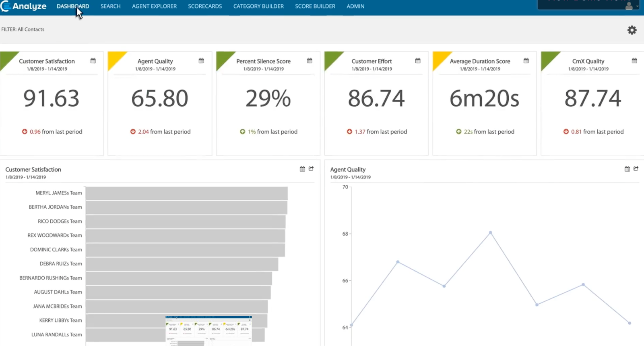The height and width of the screenshot is (346, 644).
Task: Open Category Builder
Action: point(258,6)
